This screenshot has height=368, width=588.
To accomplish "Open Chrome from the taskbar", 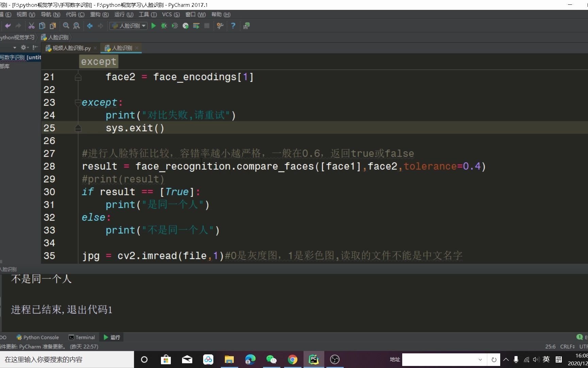I will tap(292, 359).
